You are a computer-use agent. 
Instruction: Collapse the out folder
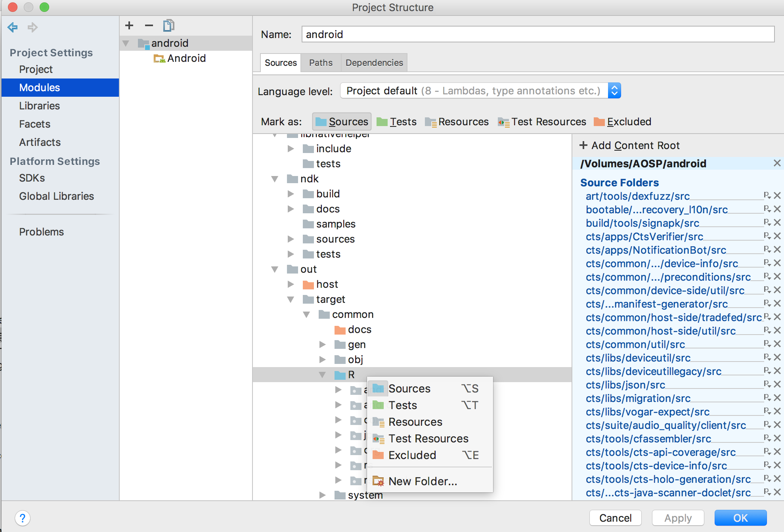click(x=275, y=269)
